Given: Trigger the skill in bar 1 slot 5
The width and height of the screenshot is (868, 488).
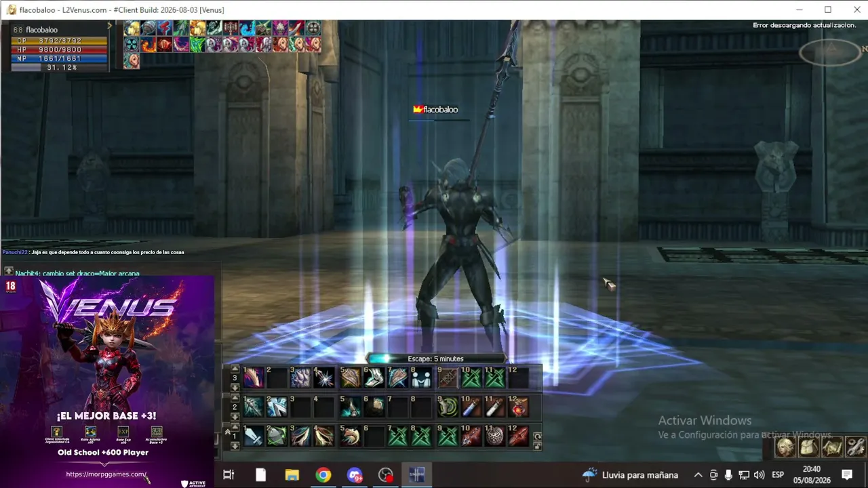Looking at the screenshot, I should 351,436.
